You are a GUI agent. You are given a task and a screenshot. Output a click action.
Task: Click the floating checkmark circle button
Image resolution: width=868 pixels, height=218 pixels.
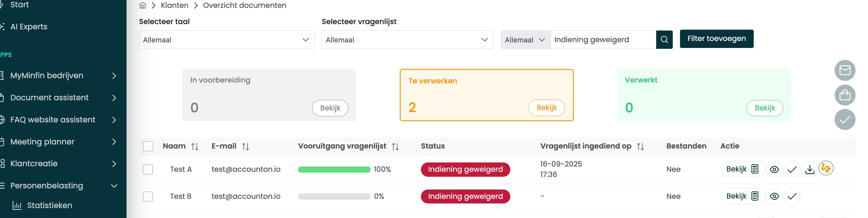pos(845,119)
